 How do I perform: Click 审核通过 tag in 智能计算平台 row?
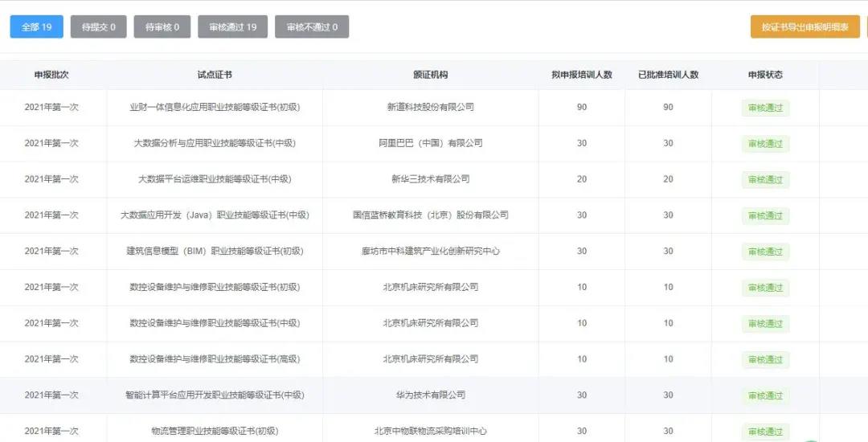tap(766, 395)
